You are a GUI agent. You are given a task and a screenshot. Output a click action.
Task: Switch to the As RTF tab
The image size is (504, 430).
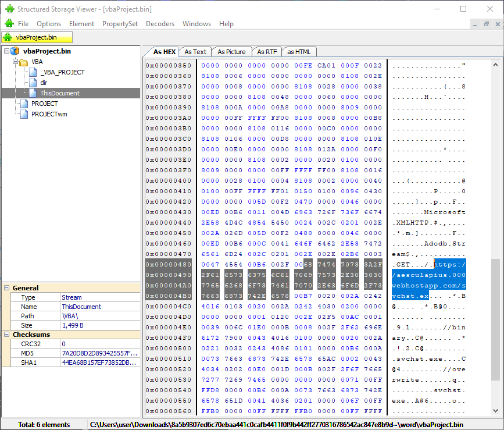[267, 52]
